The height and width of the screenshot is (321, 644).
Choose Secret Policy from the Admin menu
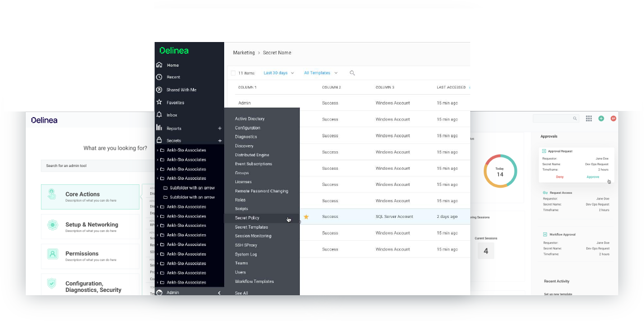pyautogui.click(x=247, y=218)
